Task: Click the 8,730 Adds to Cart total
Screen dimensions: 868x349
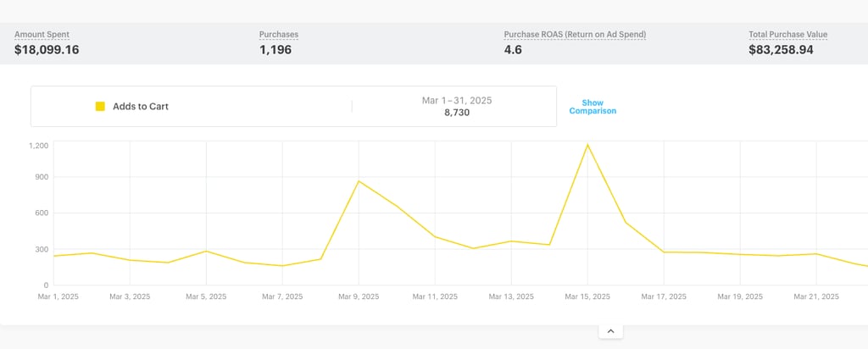Action: point(456,113)
